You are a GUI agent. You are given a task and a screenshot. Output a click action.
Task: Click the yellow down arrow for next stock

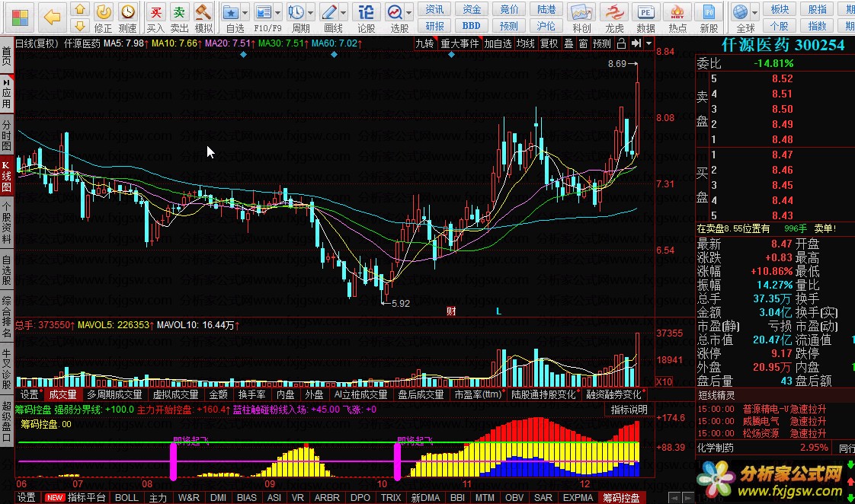pyautogui.click(x=80, y=26)
